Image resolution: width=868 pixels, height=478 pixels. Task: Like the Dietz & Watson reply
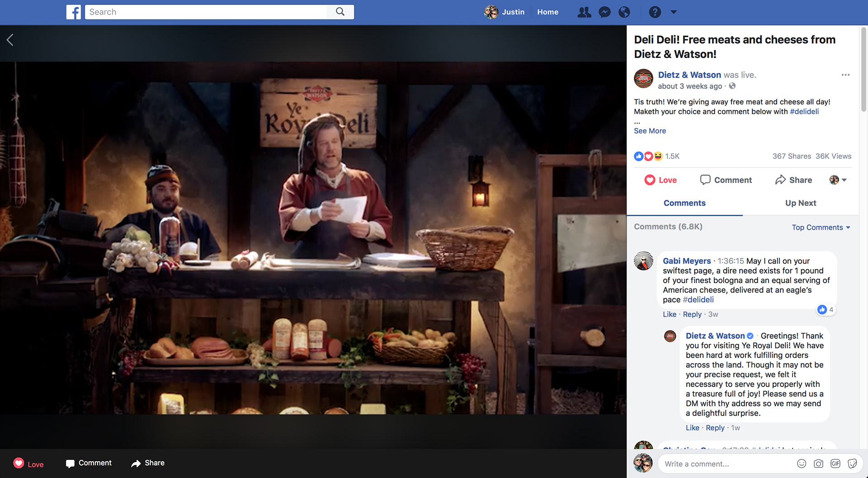[692, 428]
